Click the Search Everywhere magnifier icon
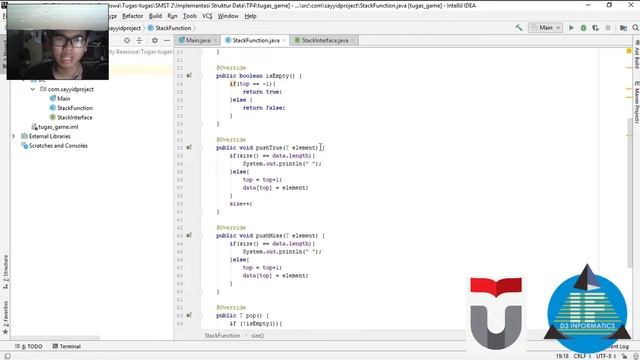Screen dimensions: 640x360 636,28
